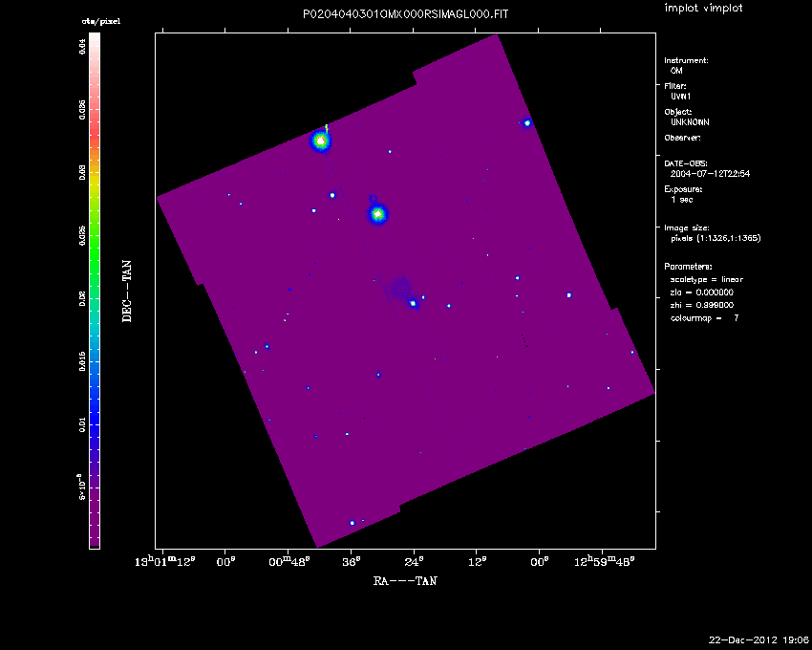Click the 'scaletype = linear' parameter

[x=706, y=279]
